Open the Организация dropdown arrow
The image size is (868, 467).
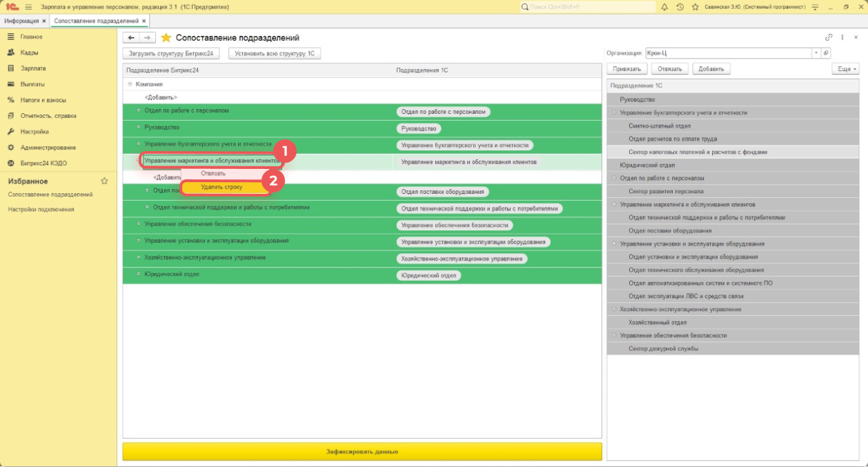click(x=816, y=53)
